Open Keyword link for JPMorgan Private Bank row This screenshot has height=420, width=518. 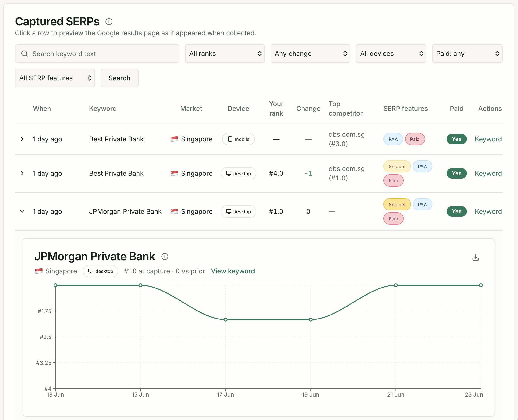tap(488, 211)
